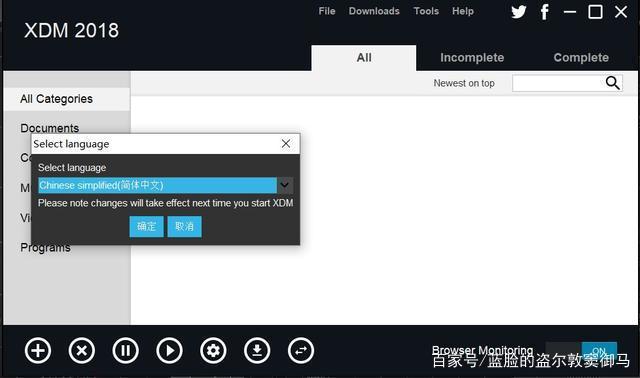Open the Help menu
Viewport: 640px width, 378px height.
463,11
